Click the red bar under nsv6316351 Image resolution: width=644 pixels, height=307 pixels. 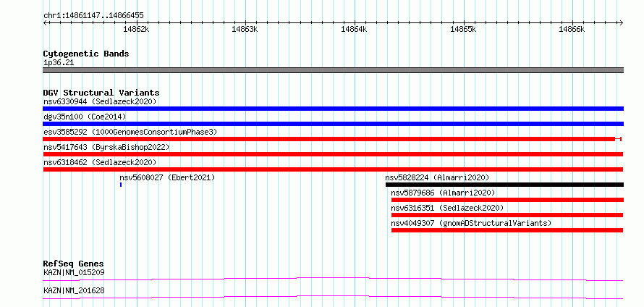[507, 215]
